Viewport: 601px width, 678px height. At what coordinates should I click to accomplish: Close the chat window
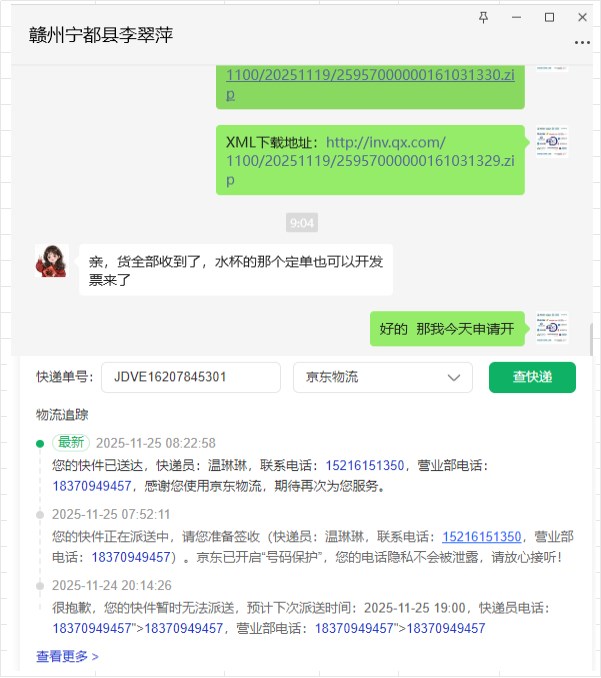[582, 17]
